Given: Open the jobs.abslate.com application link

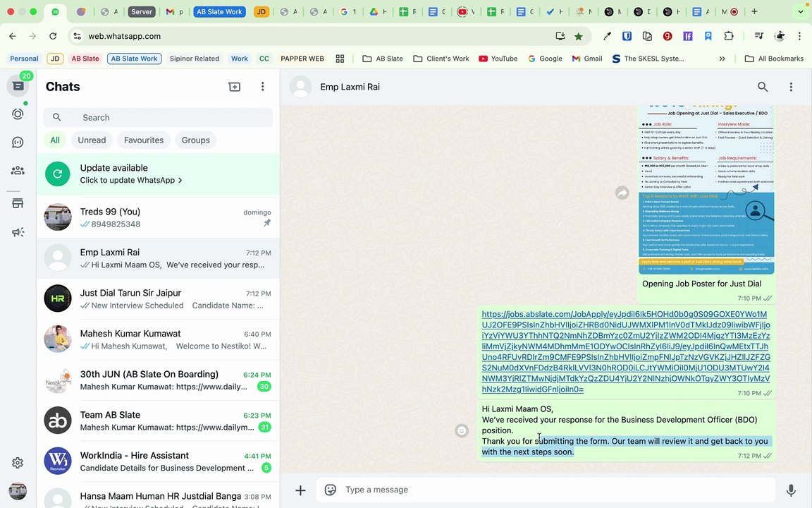Looking at the screenshot, I should [x=626, y=351].
